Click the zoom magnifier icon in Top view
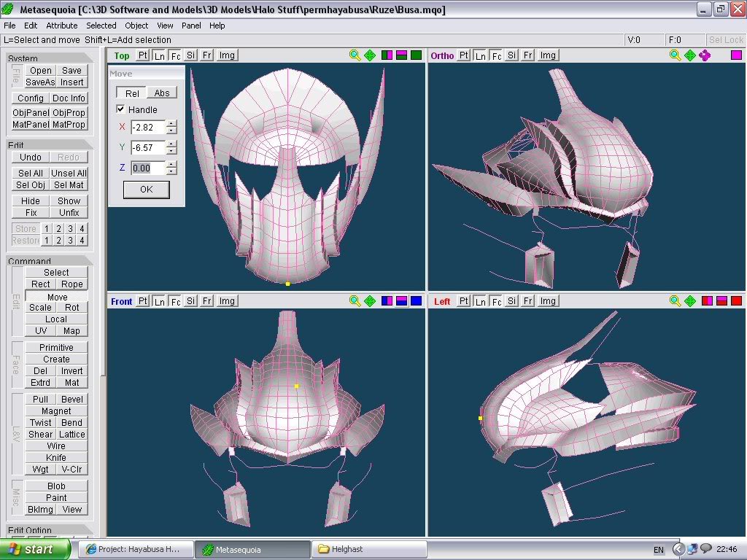The image size is (747, 560). pyautogui.click(x=355, y=55)
